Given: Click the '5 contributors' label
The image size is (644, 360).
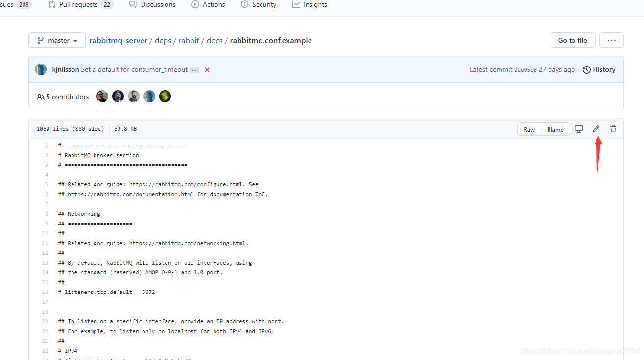Looking at the screenshot, I should (x=63, y=97).
